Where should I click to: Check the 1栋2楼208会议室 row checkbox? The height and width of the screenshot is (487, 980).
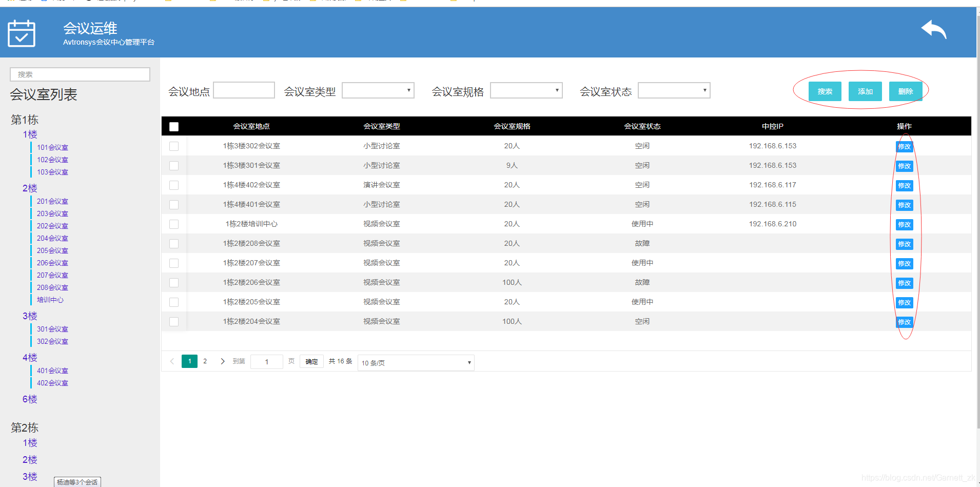(174, 244)
